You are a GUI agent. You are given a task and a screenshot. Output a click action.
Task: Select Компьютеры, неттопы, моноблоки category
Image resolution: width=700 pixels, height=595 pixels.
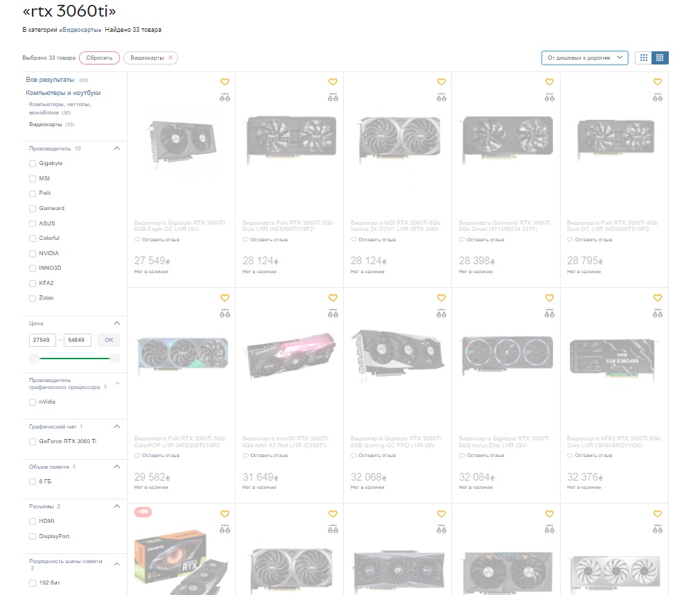click(x=60, y=108)
